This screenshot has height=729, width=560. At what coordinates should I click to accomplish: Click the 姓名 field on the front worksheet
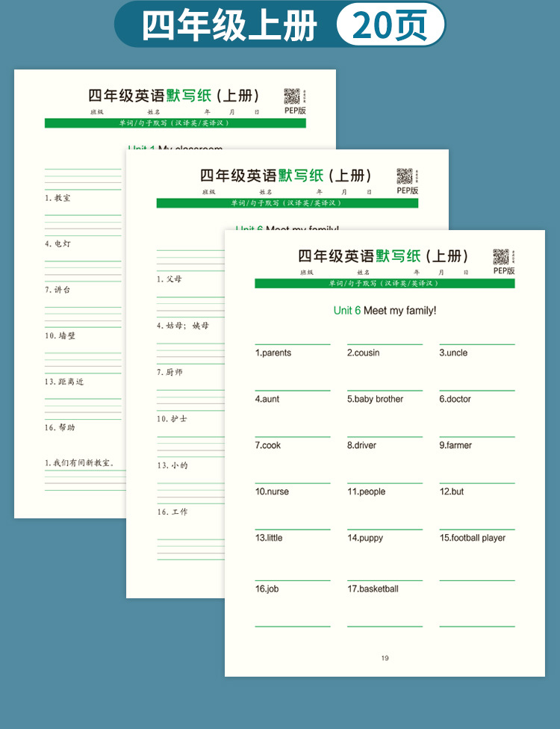(x=364, y=273)
